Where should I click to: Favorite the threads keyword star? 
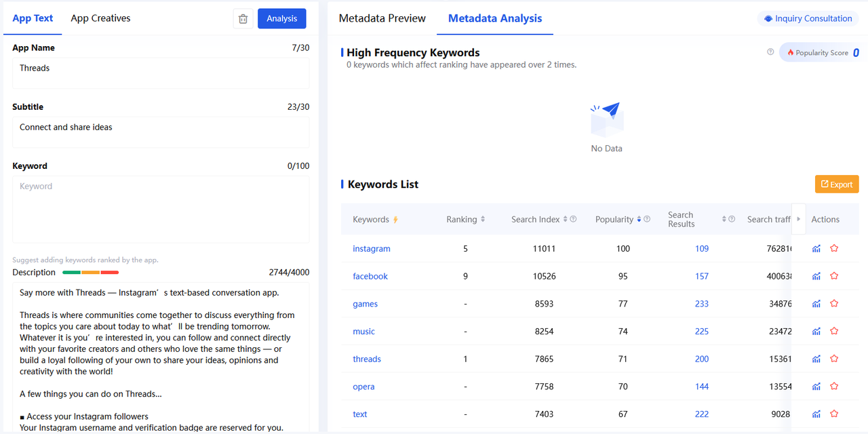pos(834,359)
